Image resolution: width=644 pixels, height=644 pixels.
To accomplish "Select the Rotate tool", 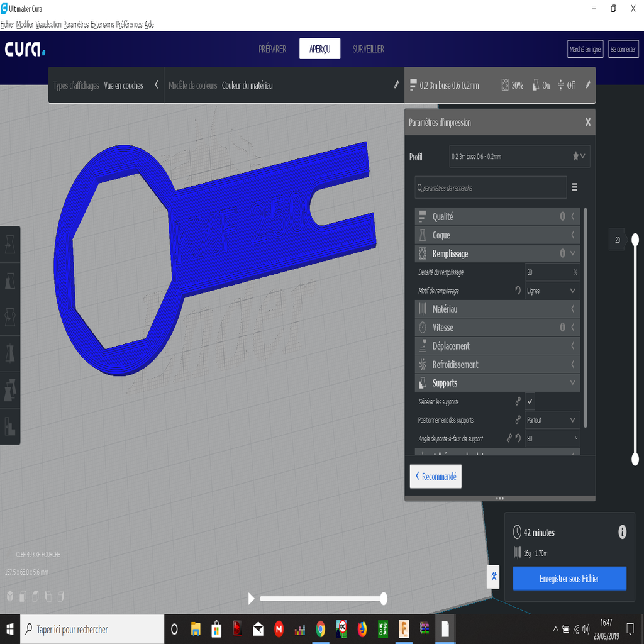I will [9, 318].
